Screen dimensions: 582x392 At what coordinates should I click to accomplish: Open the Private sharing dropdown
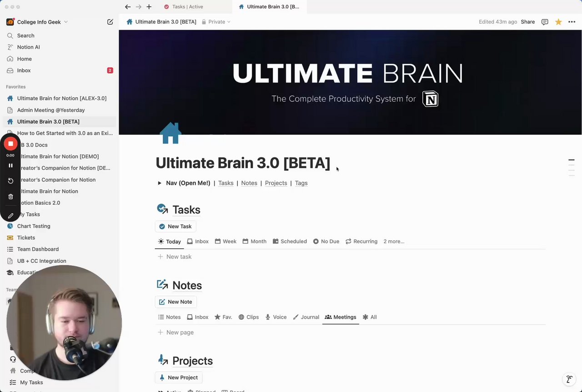216,22
